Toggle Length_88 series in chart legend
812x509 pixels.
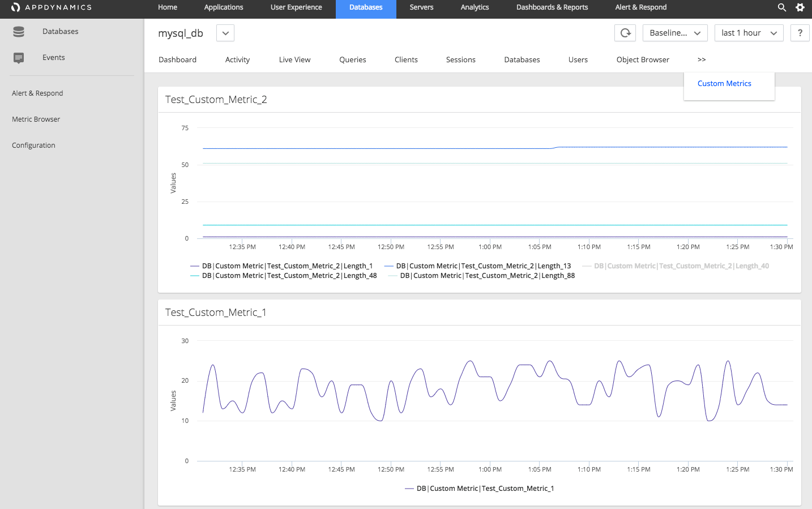pos(481,276)
